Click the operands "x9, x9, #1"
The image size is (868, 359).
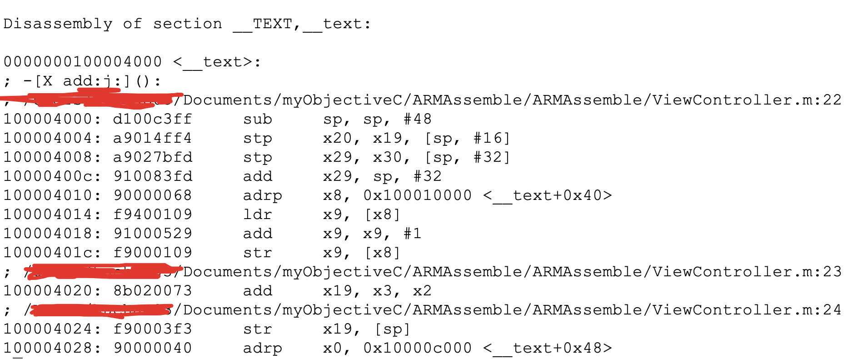(372, 234)
